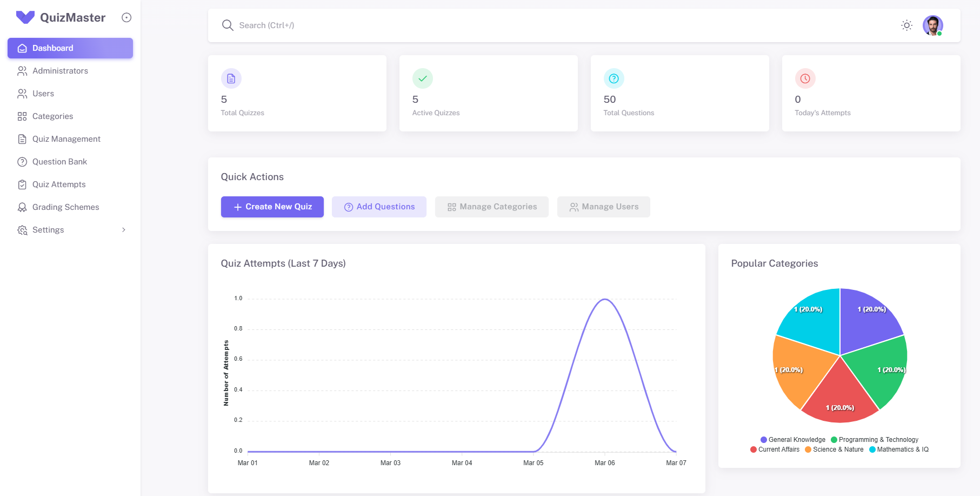Go to the Users page

click(x=70, y=94)
